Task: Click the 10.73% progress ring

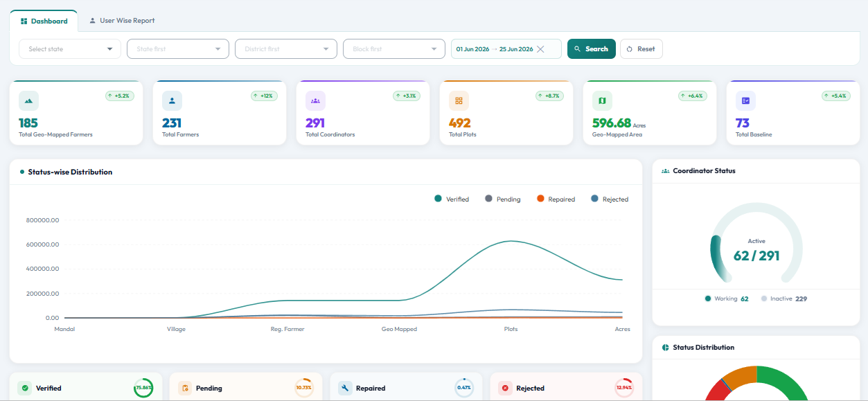Action: 304,388
